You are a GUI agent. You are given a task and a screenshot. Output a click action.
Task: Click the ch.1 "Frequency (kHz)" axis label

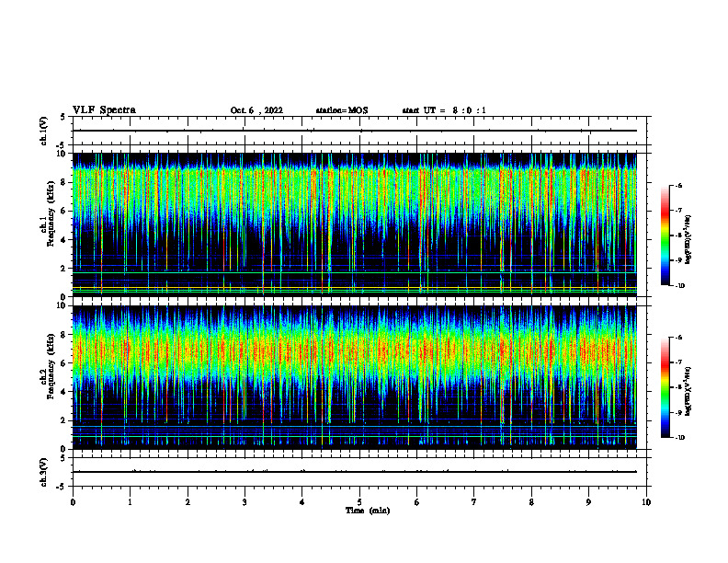pos(51,214)
